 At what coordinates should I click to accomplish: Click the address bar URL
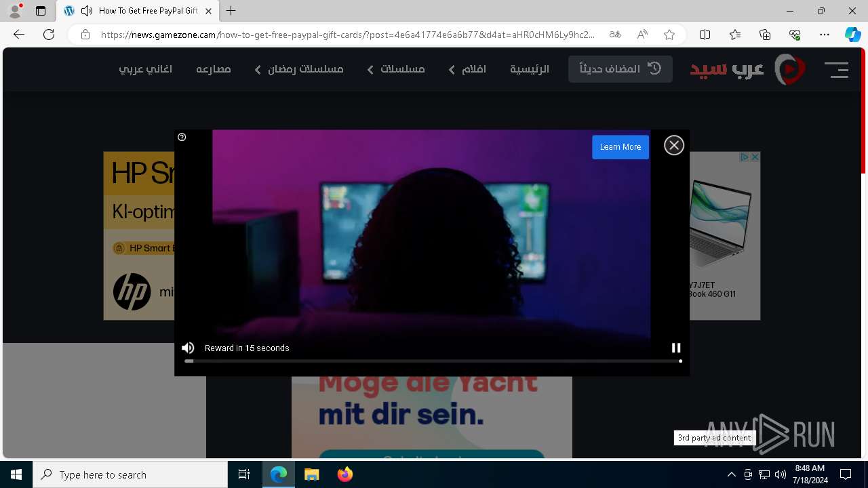click(x=347, y=35)
